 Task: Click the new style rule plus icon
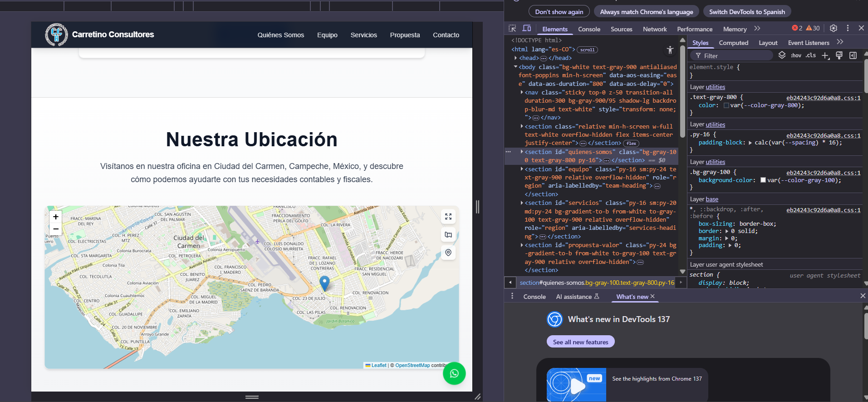click(x=825, y=55)
